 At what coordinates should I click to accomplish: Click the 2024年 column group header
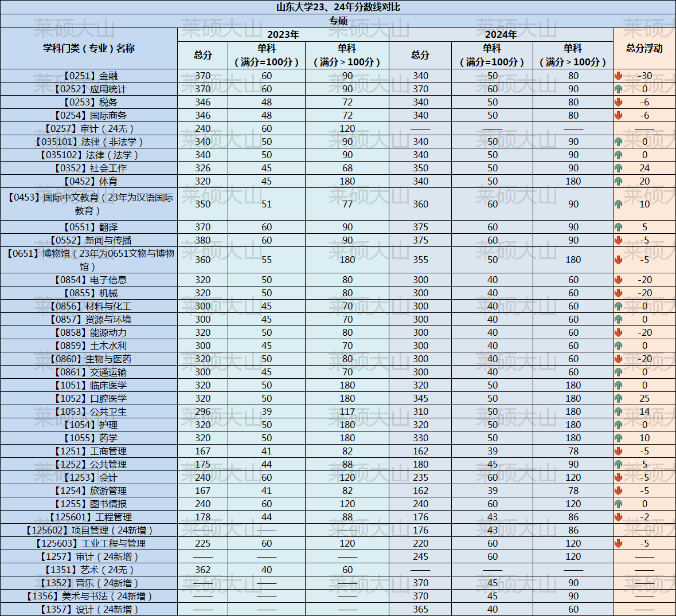coord(501,34)
